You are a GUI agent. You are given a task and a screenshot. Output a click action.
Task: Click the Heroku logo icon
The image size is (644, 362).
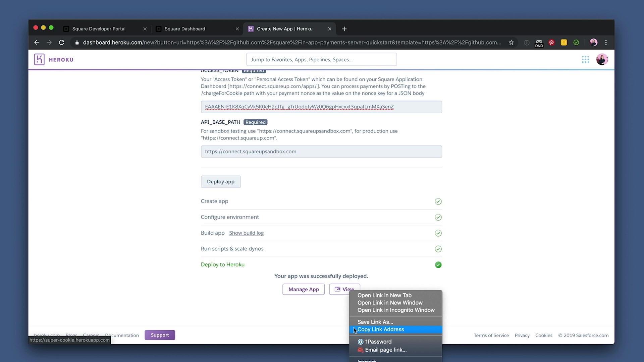39,59
